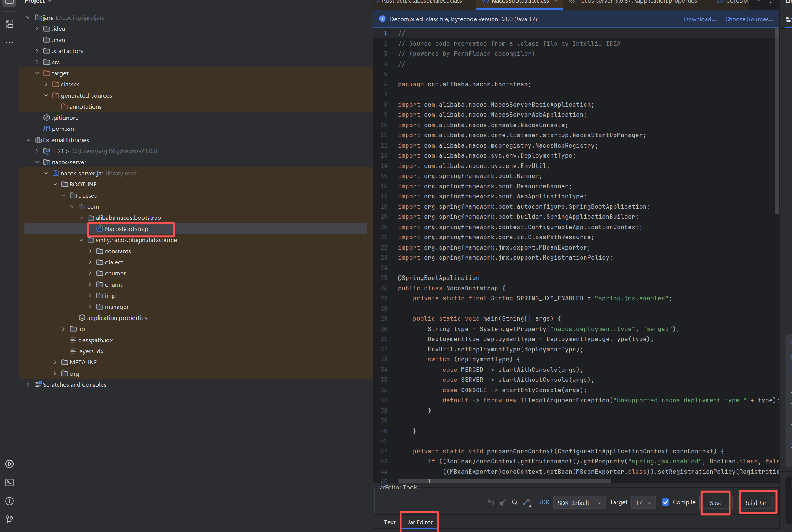Select the NacosBootstrap class in the tree
The width and height of the screenshot is (792, 532).
(126, 229)
